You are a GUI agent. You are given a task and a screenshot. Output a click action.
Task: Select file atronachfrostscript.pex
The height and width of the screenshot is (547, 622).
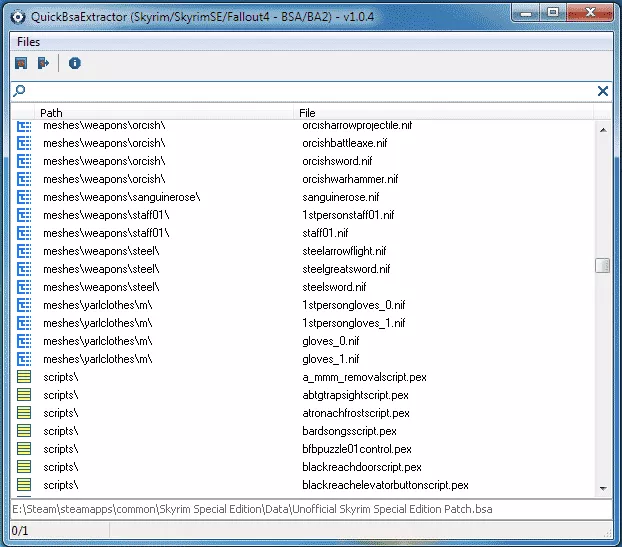[356, 413]
